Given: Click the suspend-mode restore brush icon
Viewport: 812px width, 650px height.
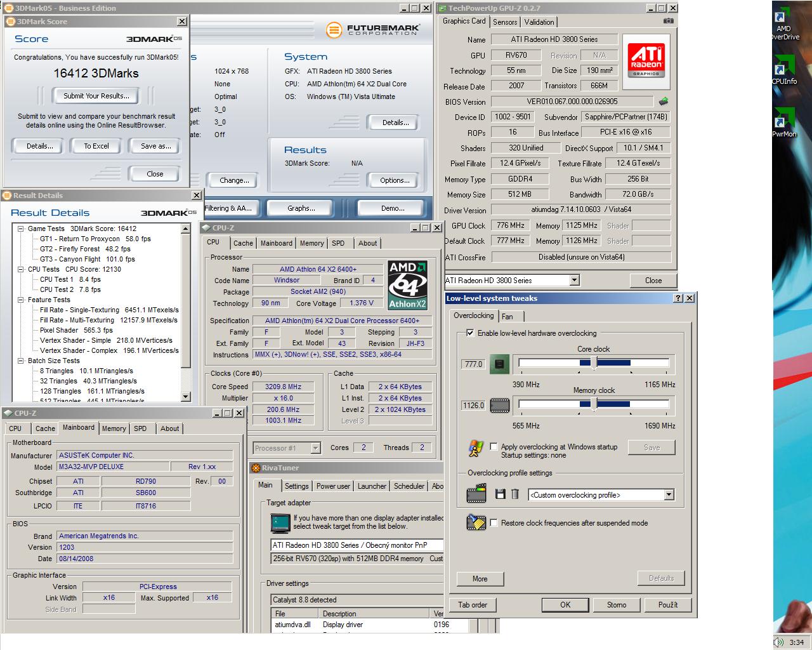Looking at the screenshot, I should pyautogui.click(x=476, y=522).
